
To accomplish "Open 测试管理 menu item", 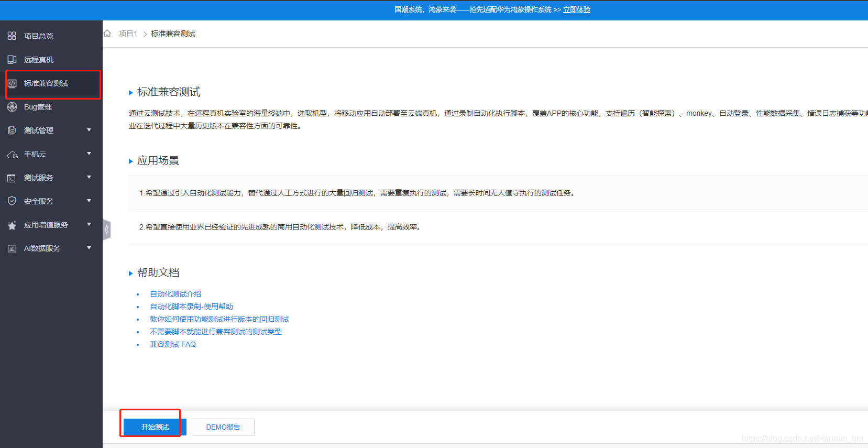I will (51, 130).
